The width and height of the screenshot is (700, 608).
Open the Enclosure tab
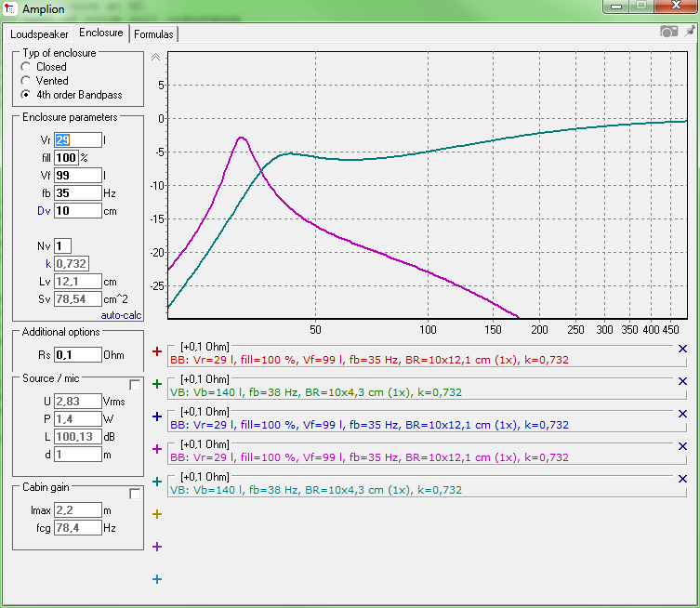tap(101, 33)
